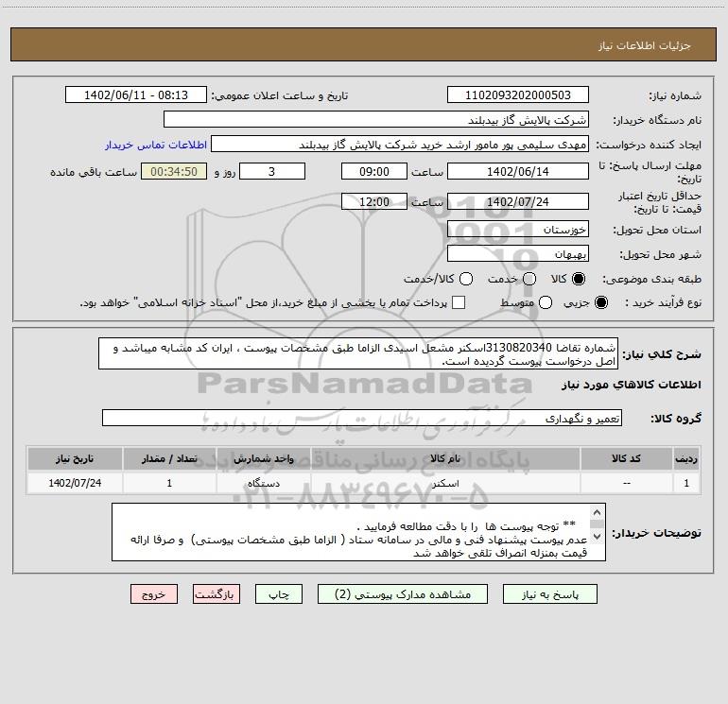Select the جزیی purchase type radio

coord(600,303)
